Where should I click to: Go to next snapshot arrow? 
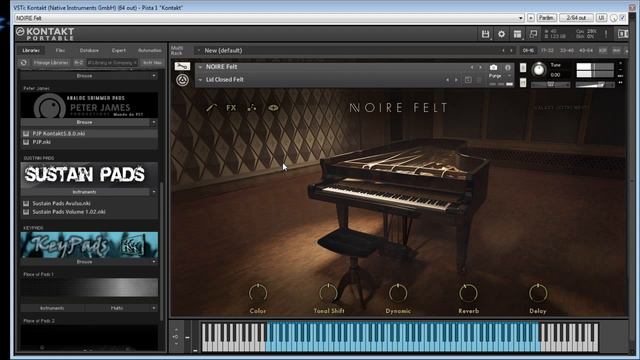coord(456,80)
